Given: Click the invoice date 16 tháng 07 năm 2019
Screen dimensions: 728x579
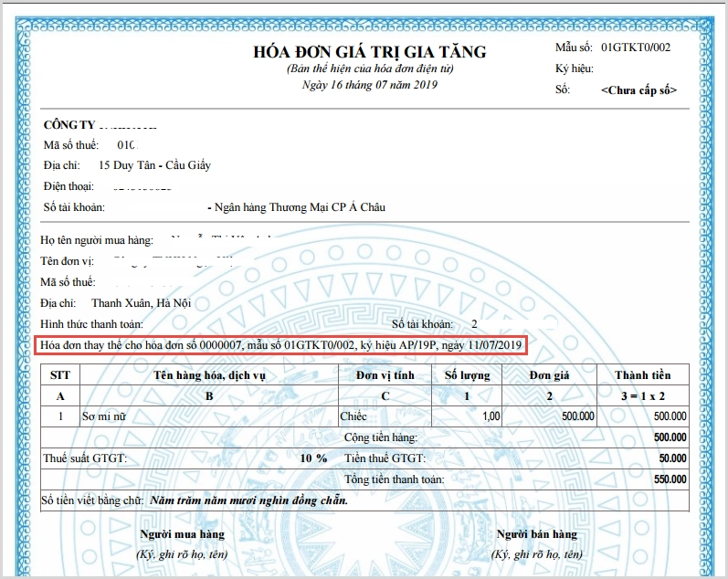Looking at the screenshot, I should tap(370, 85).
